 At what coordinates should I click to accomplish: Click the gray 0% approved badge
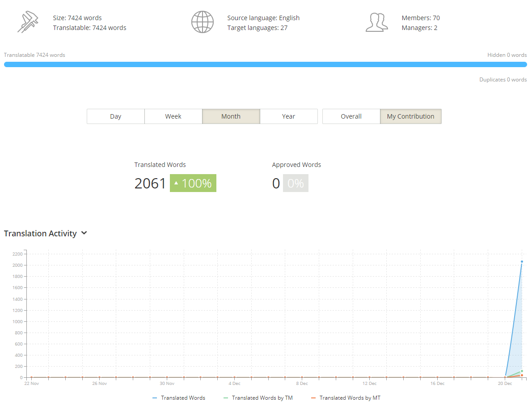pos(296,183)
